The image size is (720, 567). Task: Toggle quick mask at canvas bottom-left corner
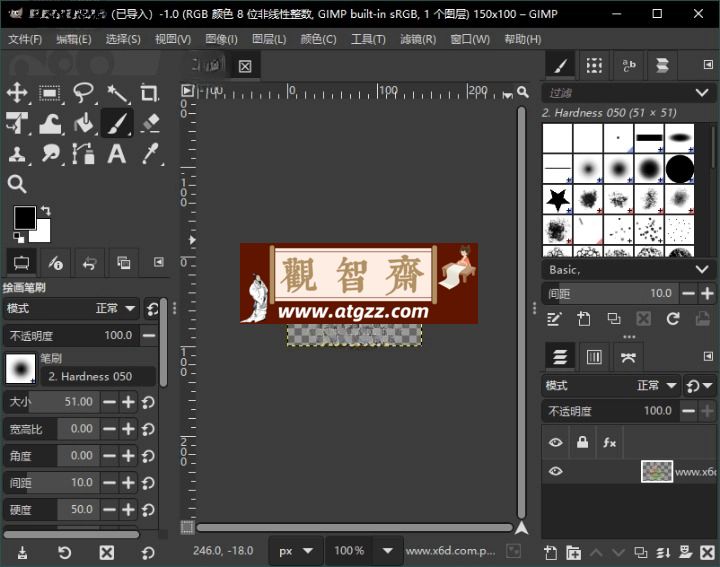pyautogui.click(x=187, y=527)
